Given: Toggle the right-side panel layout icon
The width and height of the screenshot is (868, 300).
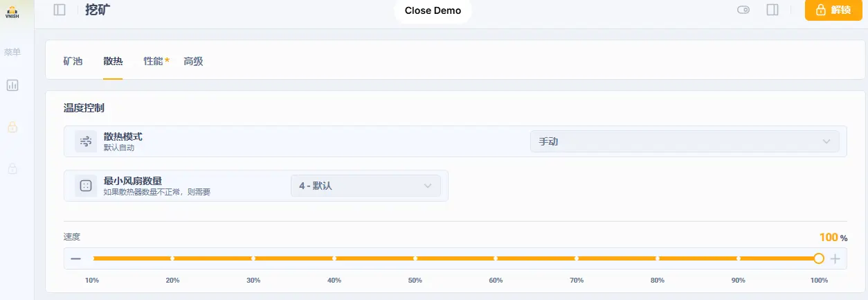Looking at the screenshot, I should point(772,10).
